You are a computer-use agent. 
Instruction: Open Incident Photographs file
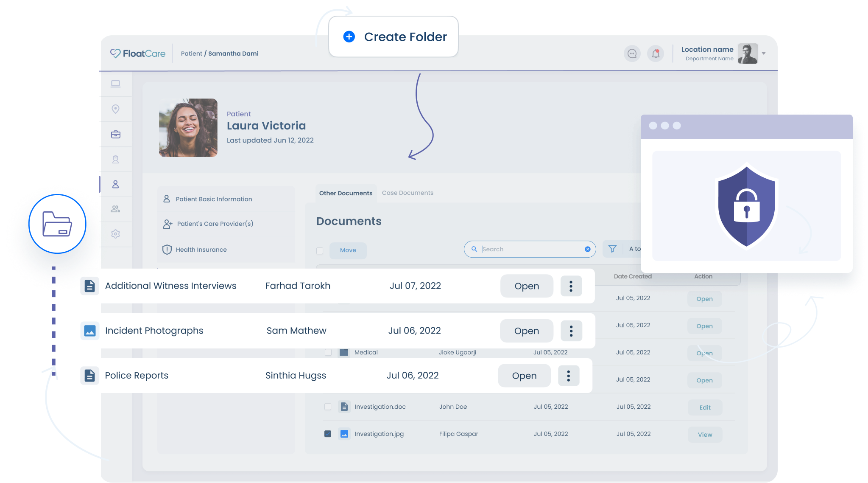527,331
